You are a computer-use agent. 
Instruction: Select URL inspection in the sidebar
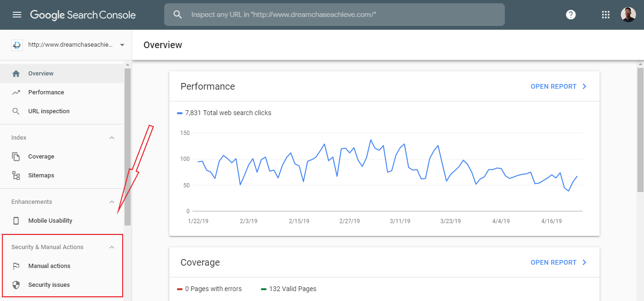[x=49, y=111]
